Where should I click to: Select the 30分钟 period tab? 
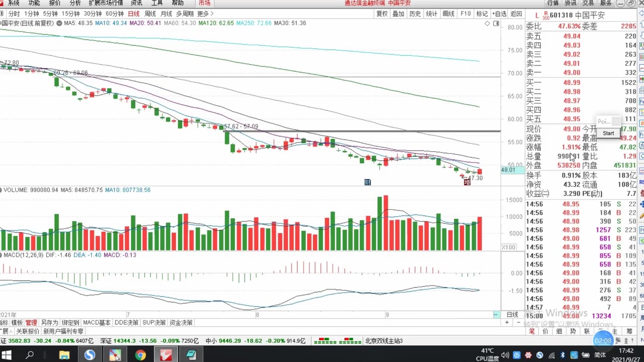click(x=93, y=14)
